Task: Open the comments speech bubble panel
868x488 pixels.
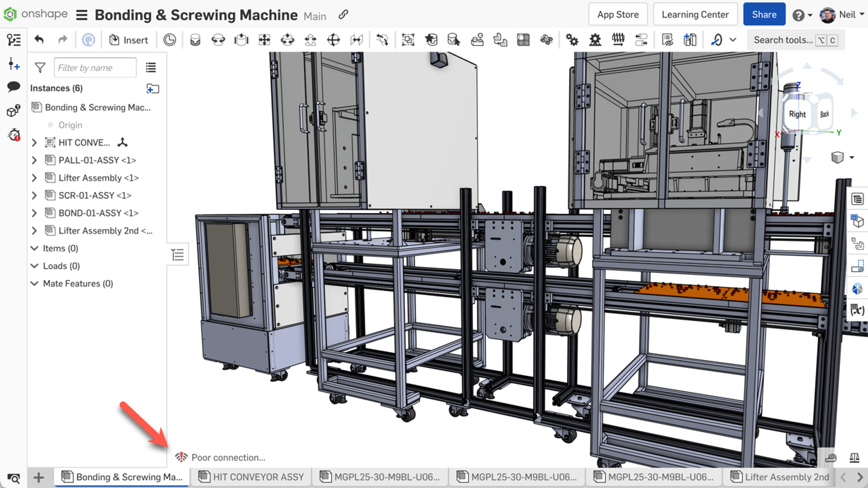Action: (14, 87)
